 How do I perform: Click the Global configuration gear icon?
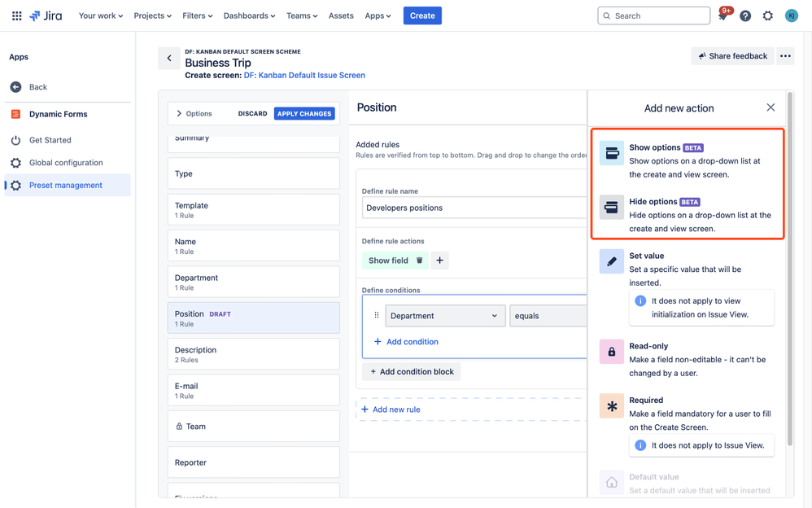click(x=16, y=163)
